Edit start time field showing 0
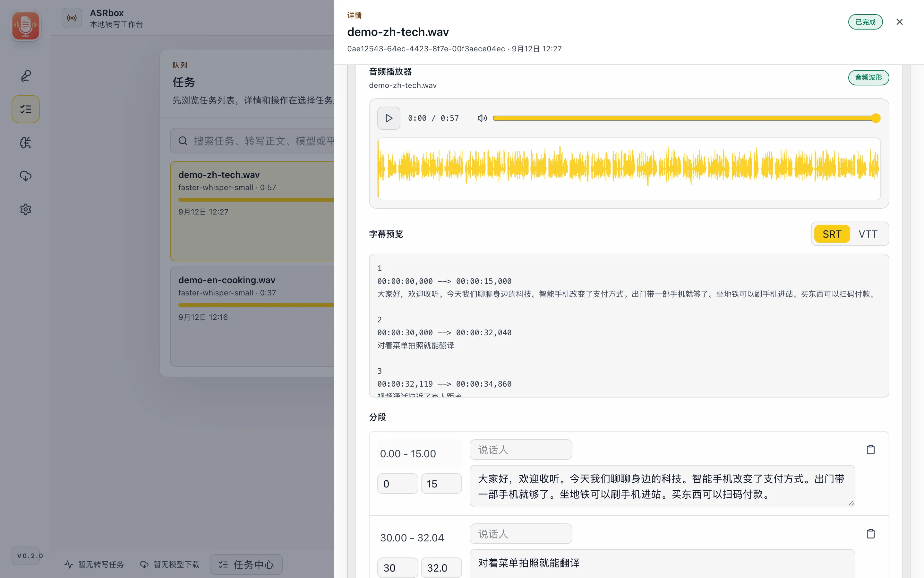 [x=398, y=484]
